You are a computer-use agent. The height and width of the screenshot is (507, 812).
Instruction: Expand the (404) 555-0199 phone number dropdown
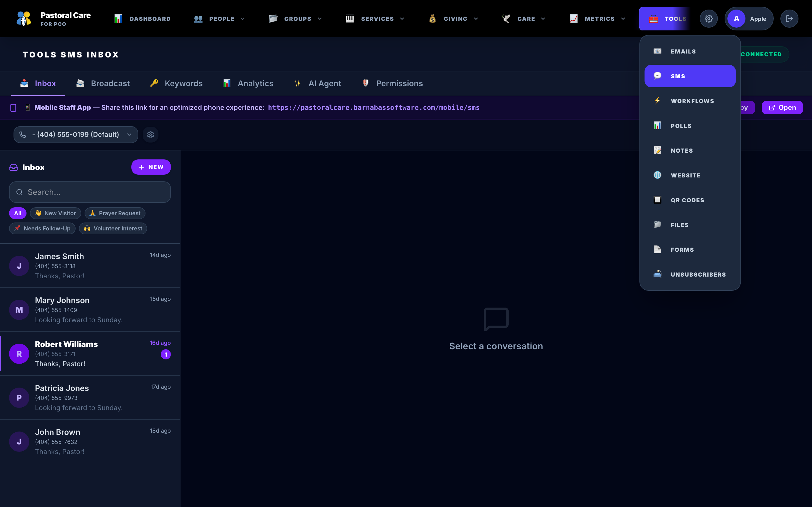[x=76, y=134]
